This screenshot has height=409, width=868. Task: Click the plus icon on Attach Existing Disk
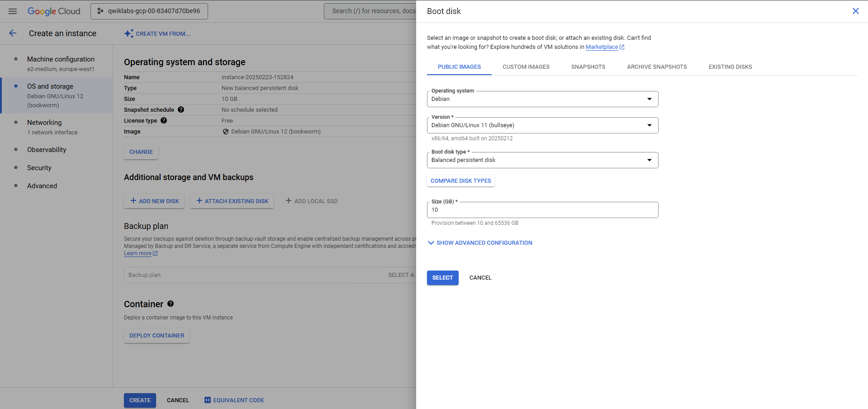click(x=199, y=200)
